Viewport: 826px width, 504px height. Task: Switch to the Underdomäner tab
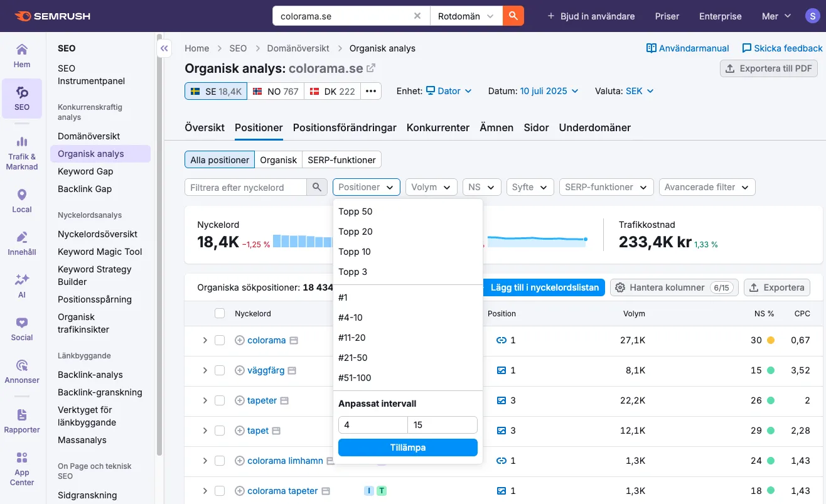595,127
